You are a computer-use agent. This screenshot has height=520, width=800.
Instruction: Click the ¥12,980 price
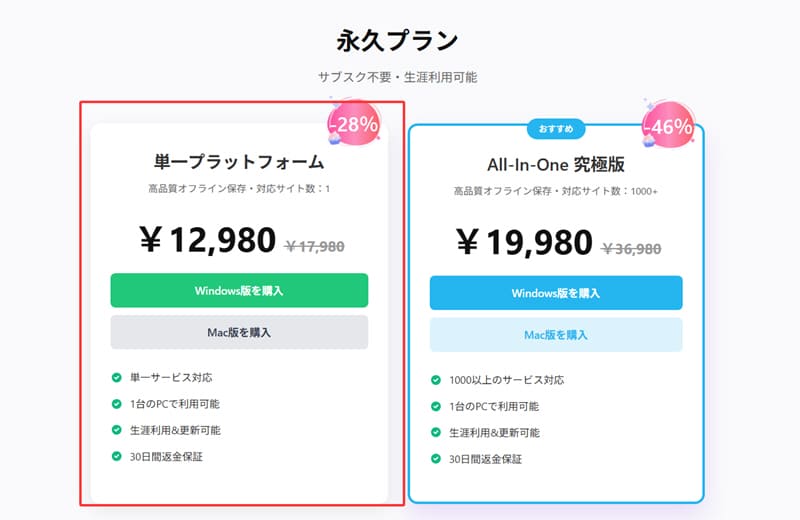[x=208, y=240]
